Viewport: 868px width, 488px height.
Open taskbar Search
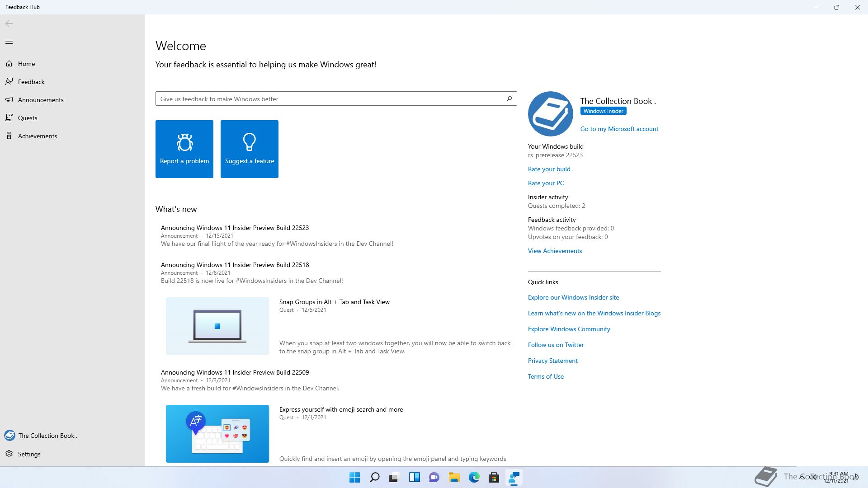(x=375, y=477)
